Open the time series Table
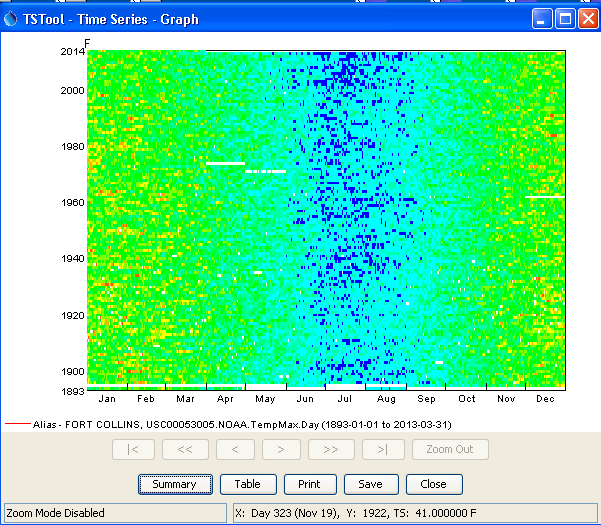The height and width of the screenshot is (525, 601). [247, 484]
